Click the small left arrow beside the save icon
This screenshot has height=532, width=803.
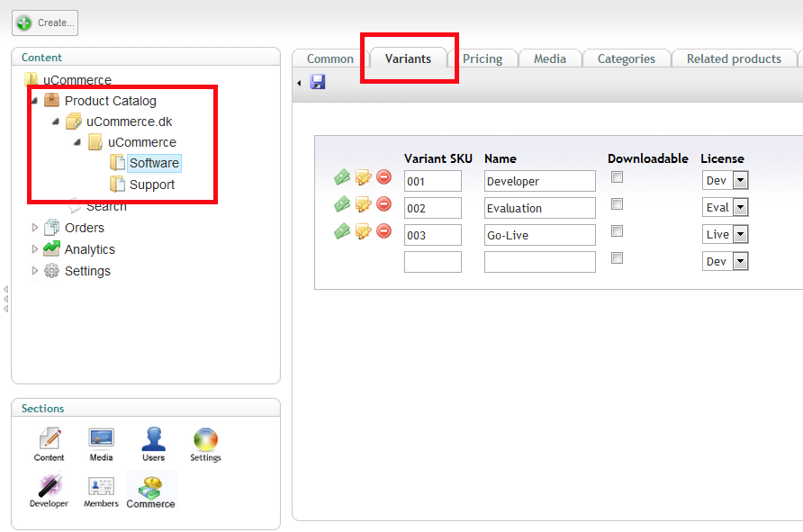(x=299, y=83)
